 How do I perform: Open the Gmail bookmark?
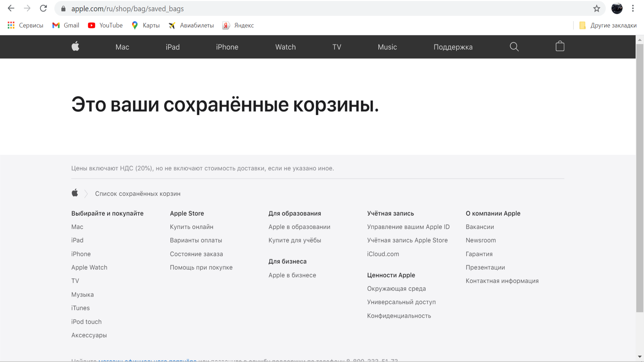point(66,25)
